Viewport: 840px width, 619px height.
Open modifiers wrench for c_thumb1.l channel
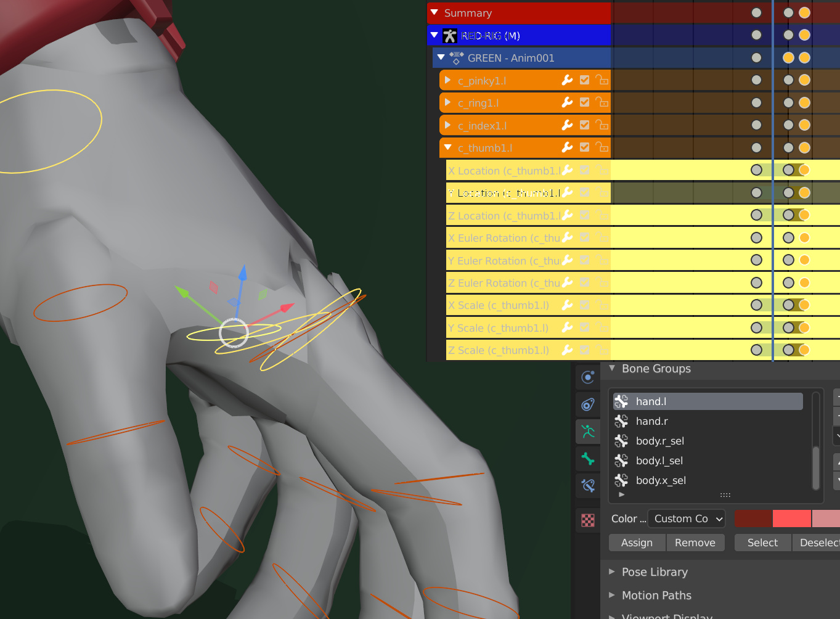[568, 147]
